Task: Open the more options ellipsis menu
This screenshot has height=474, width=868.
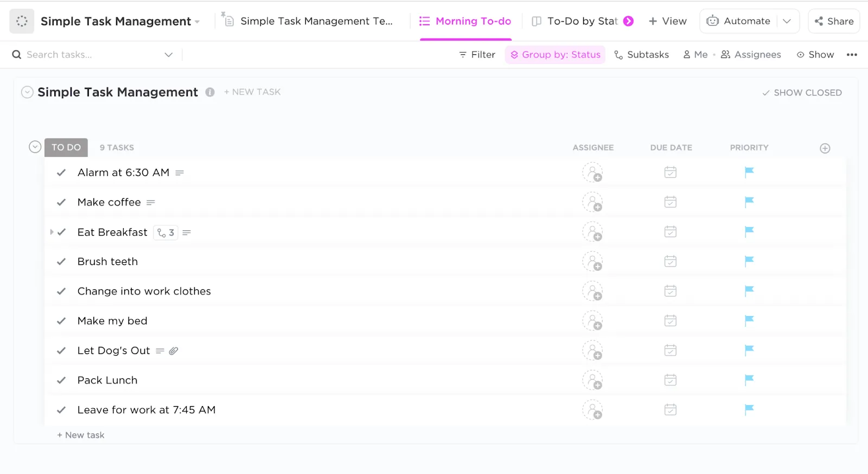Action: point(852,55)
